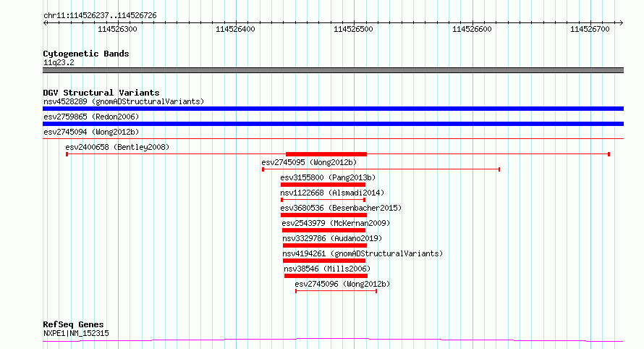
Task: Click the red bar for esv3680536
Action: tap(323, 215)
